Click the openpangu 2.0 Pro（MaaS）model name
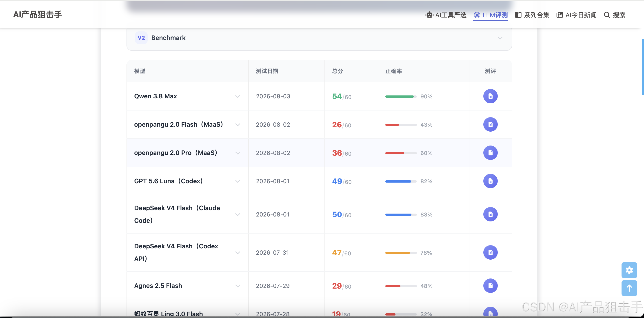Viewport: 644px width, 318px height. tap(176, 153)
